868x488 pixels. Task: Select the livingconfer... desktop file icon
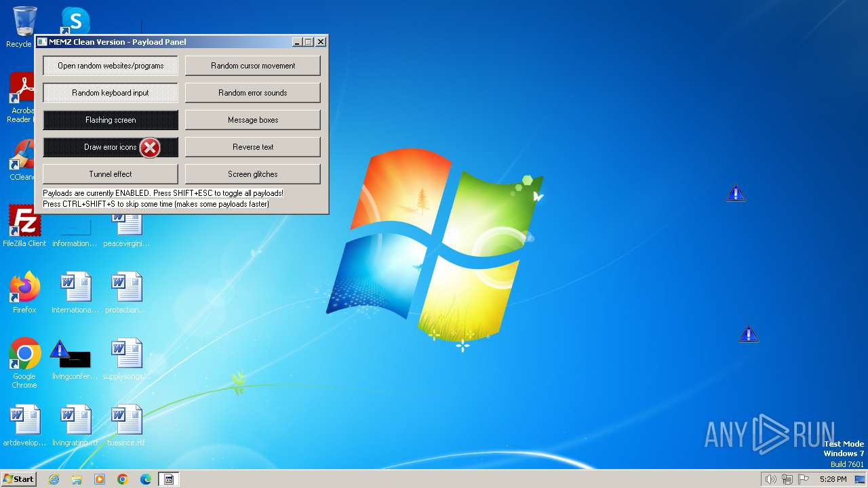(x=75, y=360)
